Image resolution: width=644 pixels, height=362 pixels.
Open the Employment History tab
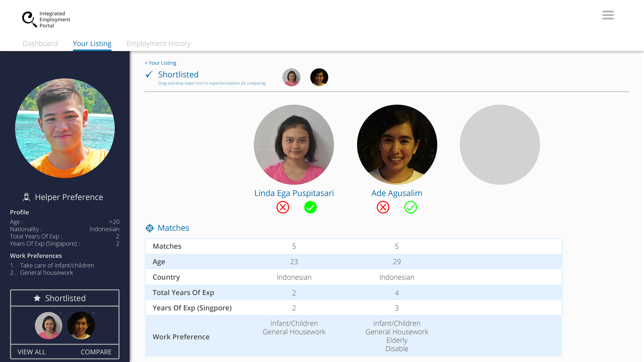(159, 44)
